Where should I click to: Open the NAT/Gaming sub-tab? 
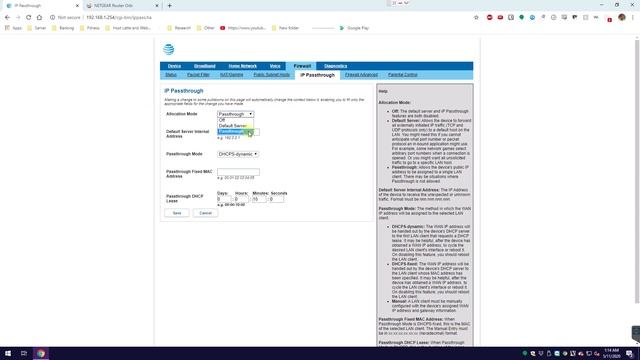coord(231,75)
